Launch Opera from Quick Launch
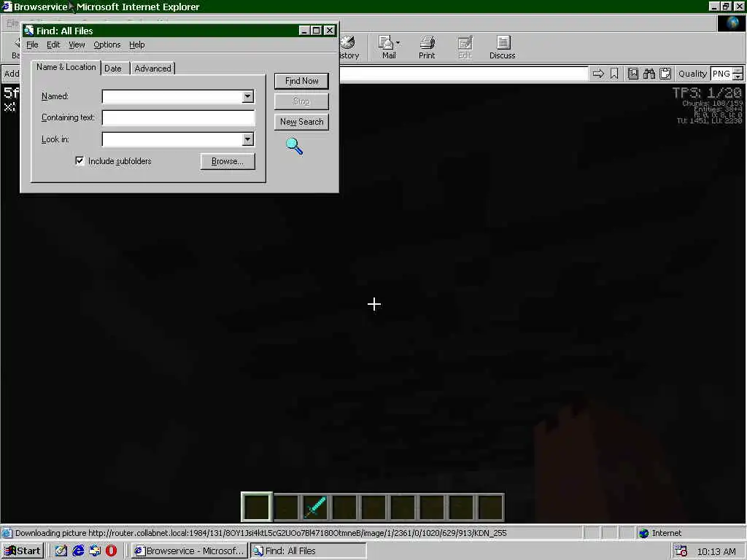The height and width of the screenshot is (560, 747). pos(111,551)
